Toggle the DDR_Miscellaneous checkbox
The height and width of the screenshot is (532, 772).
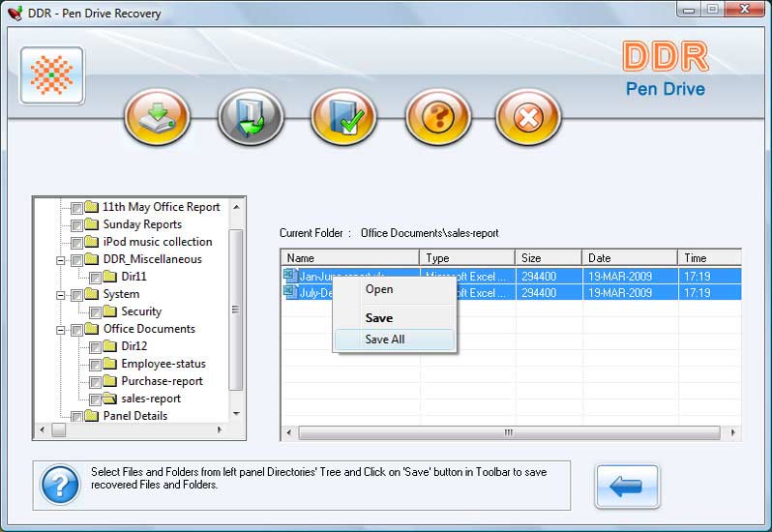(x=76, y=260)
